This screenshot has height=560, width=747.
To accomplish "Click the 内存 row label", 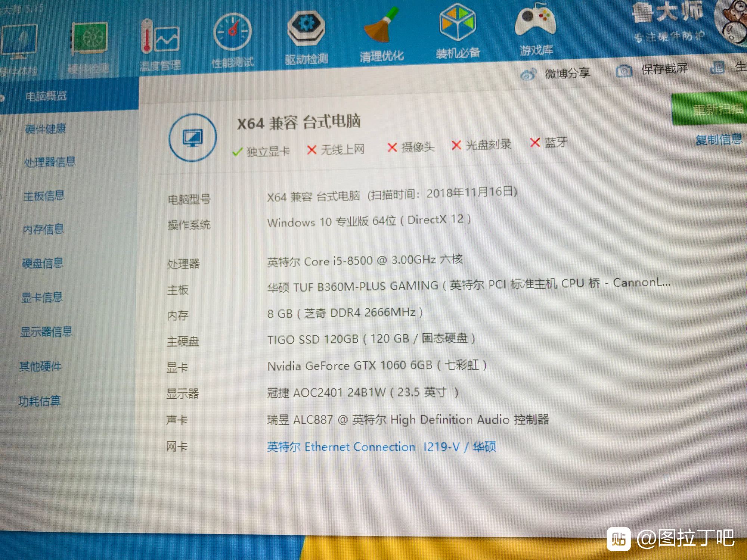I will [x=177, y=315].
